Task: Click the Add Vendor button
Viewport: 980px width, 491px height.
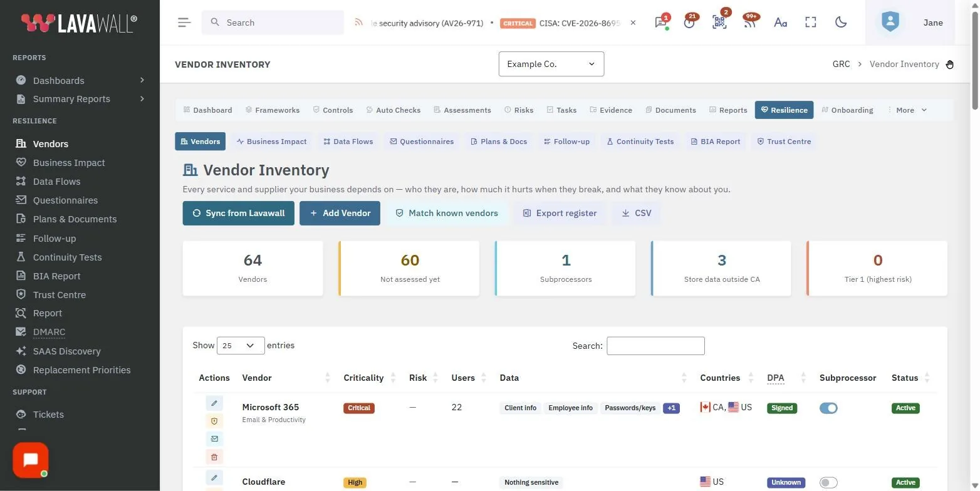Action: pyautogui.click(x=340, y=213)
